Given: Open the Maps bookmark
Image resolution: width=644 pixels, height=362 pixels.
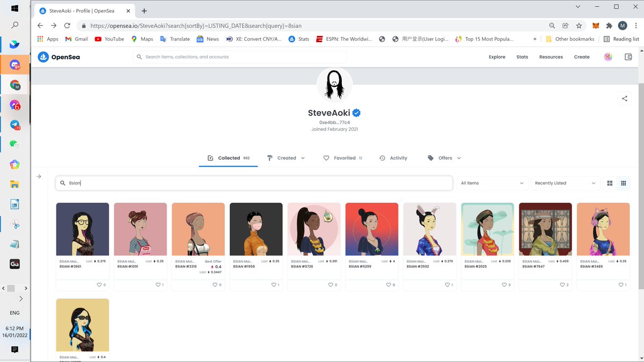Looking at the screenshot, I should pos(142,39).
